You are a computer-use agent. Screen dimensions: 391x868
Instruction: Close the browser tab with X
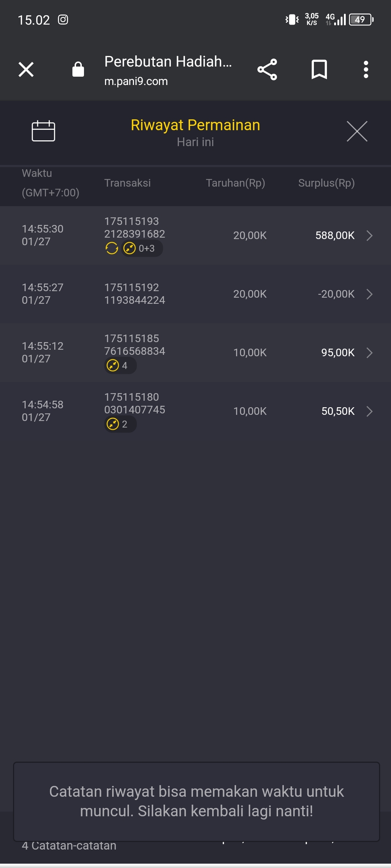(26, 69)
